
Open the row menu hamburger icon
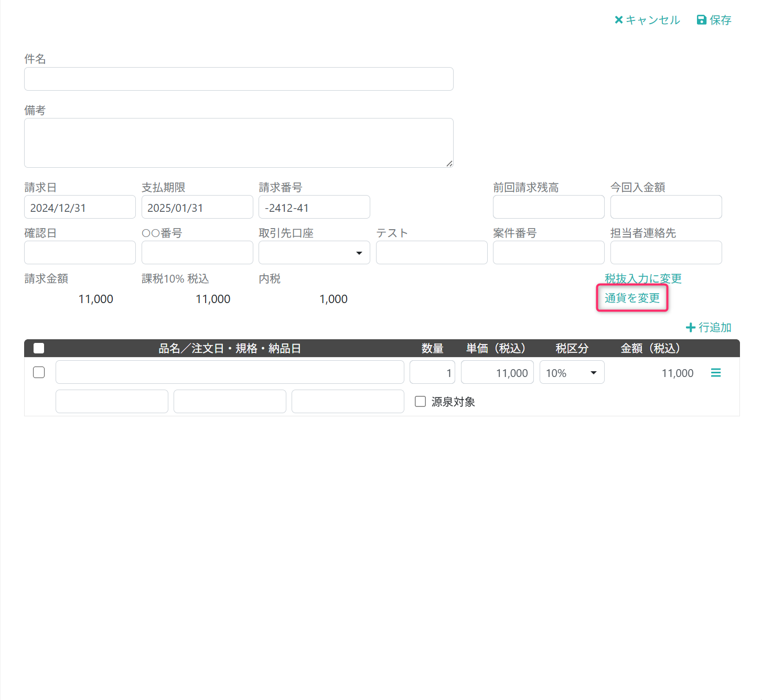pyautogui.click(x=716, y=373)
